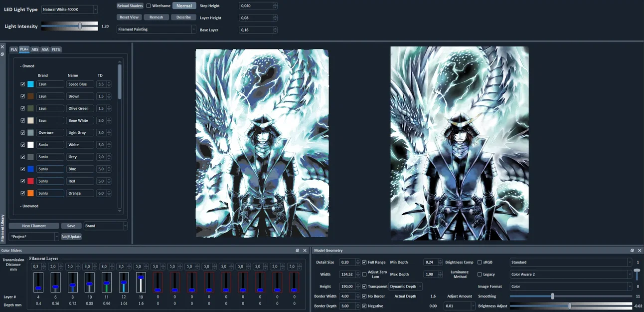Click the Save filament button

(x=71, y=226)
